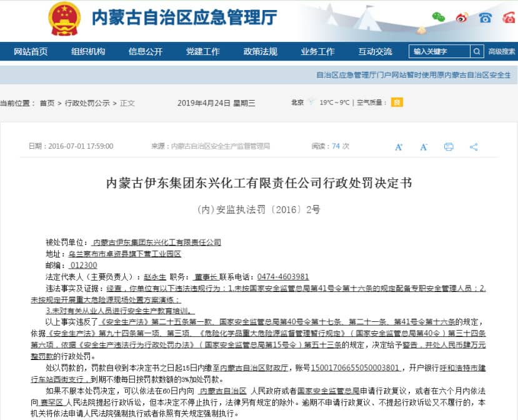Increase article font size (A+)
Image resolution: width=518 pixels, height=420 pixels.
click(x=399, y=147)
